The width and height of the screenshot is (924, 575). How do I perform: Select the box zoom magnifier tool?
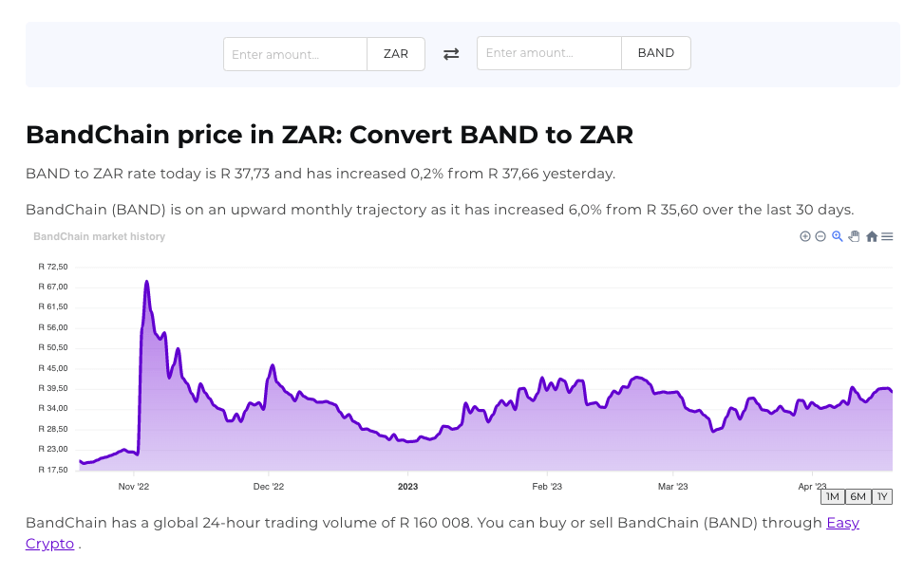click(x=836, y=236)
